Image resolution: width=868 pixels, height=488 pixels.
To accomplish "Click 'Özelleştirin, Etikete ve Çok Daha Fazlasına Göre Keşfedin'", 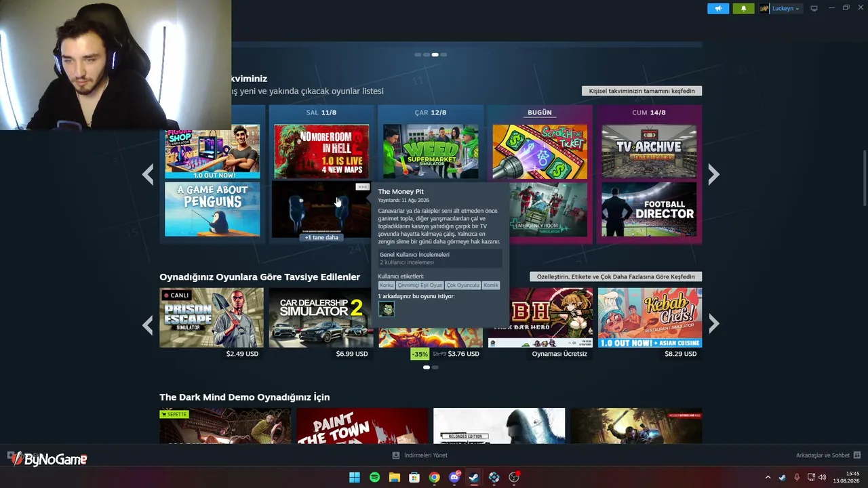I will coord(616,277).
